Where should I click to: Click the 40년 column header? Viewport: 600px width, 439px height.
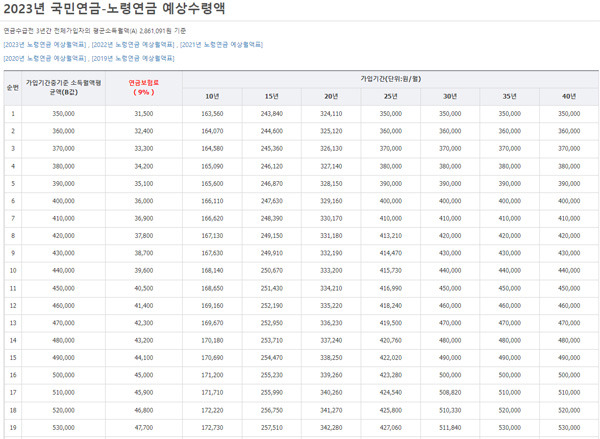coord(569,96)
